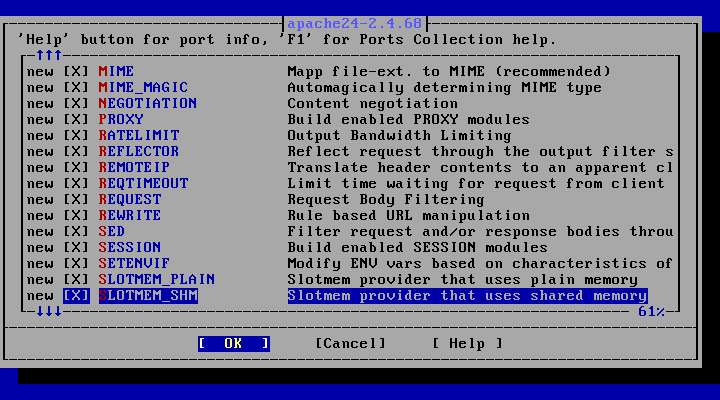Uncheck the REWRITE checkbox
This screenshot has height=400, width=720.
(x=76, y=215)
